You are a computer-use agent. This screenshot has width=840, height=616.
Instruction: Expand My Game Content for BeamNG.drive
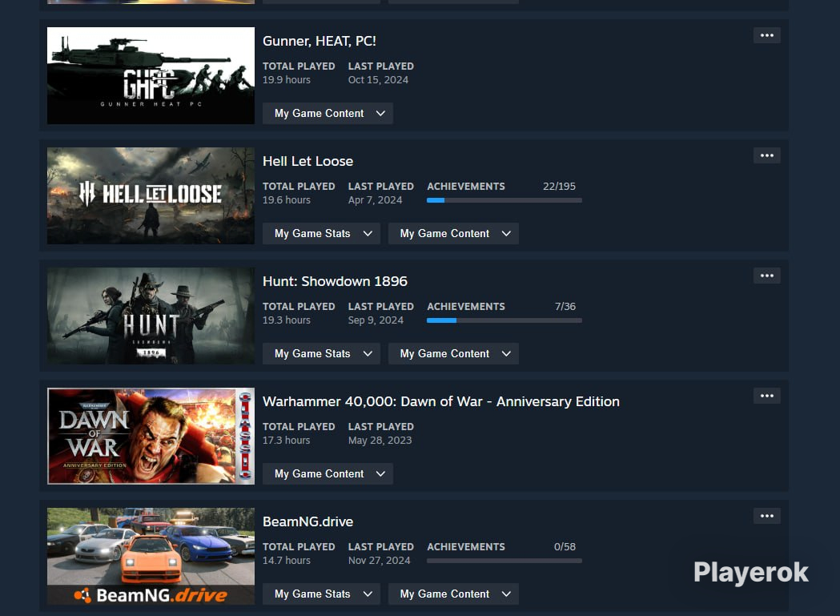click(453, 594)
